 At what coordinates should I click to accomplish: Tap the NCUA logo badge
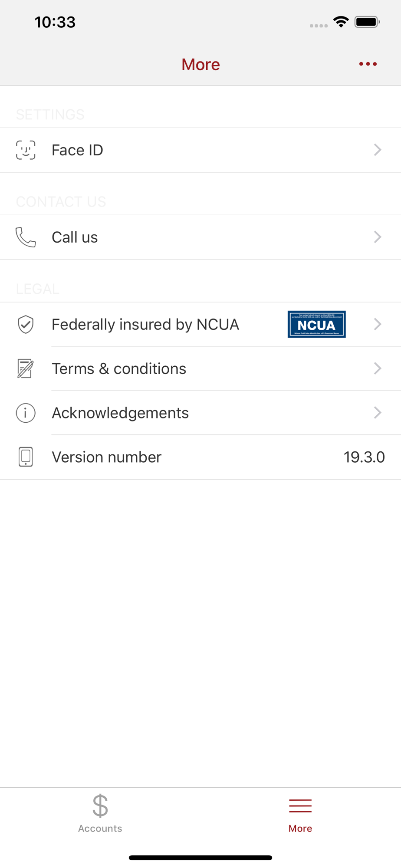tap(316, 324)
